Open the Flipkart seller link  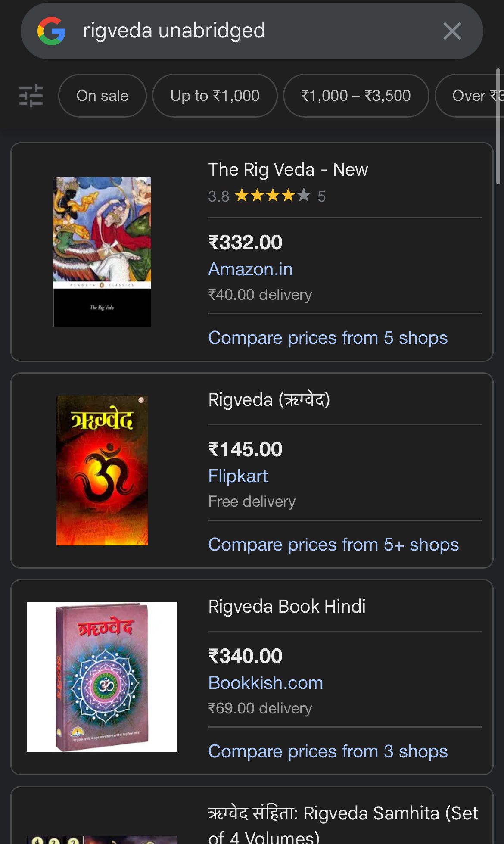[238, 476]
